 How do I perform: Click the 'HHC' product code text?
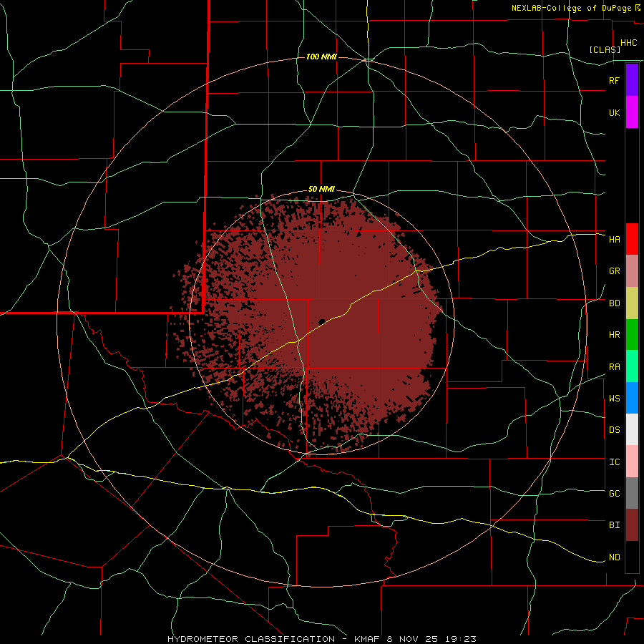[628, 43]
